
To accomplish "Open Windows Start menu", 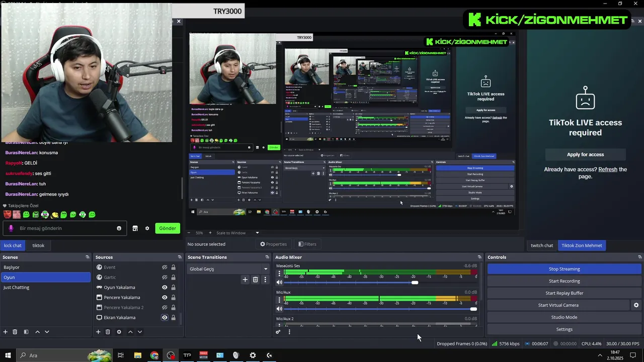I will 8,355.
